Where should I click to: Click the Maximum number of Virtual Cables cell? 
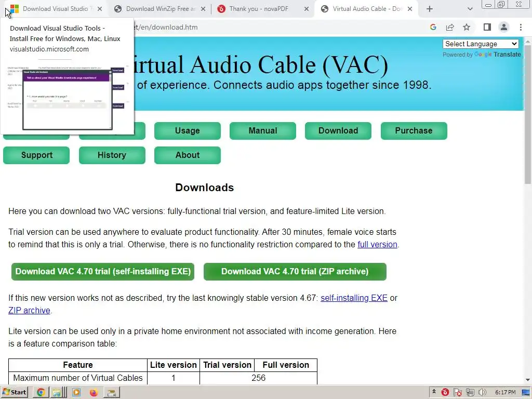coord(78,378)
